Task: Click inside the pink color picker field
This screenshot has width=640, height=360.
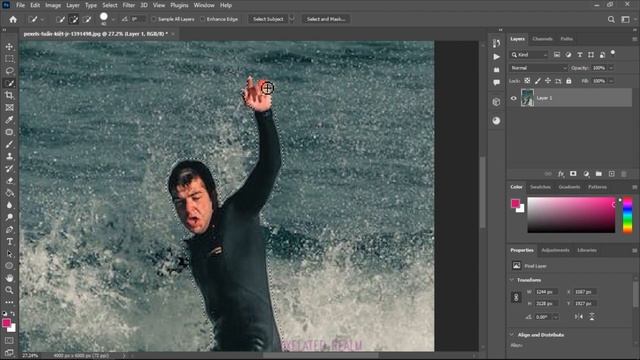Action: click(571, 215)
